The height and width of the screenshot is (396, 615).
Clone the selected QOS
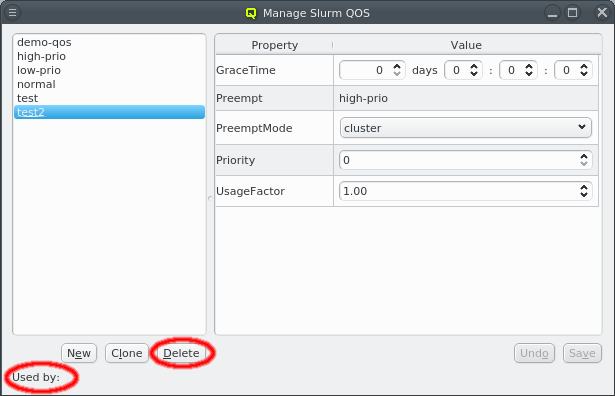coord(127,353)
